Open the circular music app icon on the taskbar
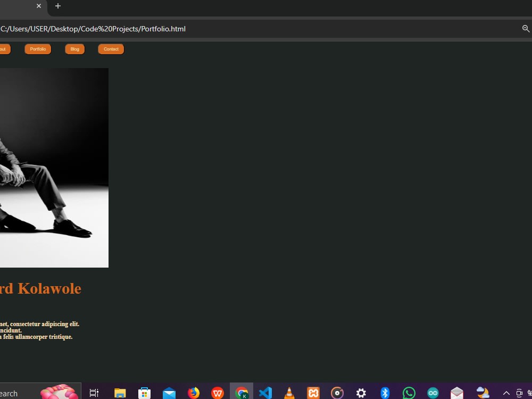Viewport: 532px width, 399px height. pyautogui.click(x=337, y=393)
